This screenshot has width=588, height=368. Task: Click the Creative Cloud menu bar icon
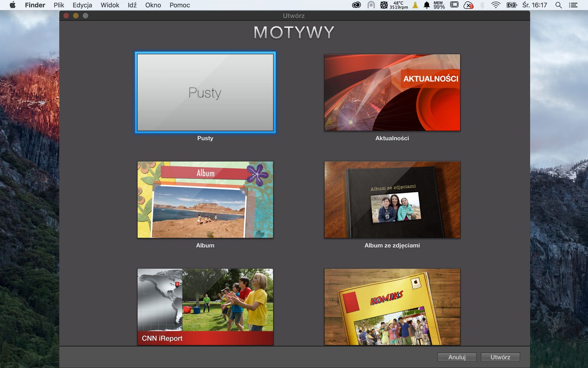coord(356,5)
